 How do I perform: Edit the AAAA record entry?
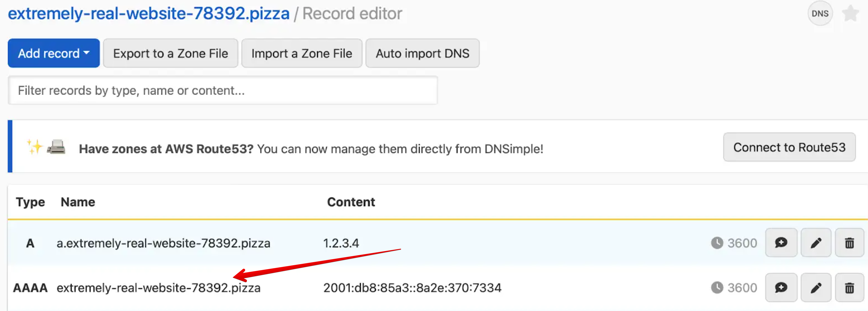816,288
